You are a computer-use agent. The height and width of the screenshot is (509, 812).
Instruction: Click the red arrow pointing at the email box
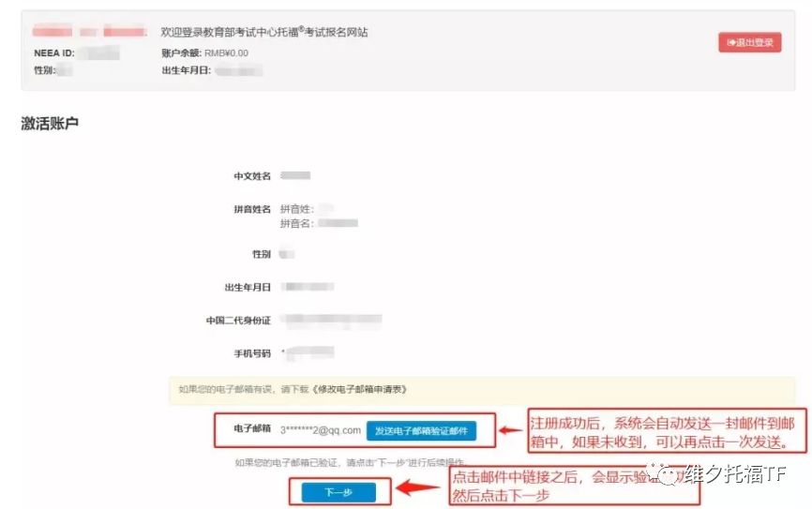(511, 430)
